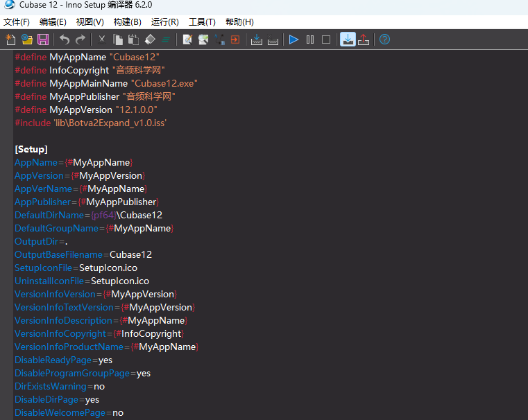Click the SetupIconFile=SetupIcon.ico line
Image resolution: width=528 pixels, height=420 pixels.
(x=76, y=268)
